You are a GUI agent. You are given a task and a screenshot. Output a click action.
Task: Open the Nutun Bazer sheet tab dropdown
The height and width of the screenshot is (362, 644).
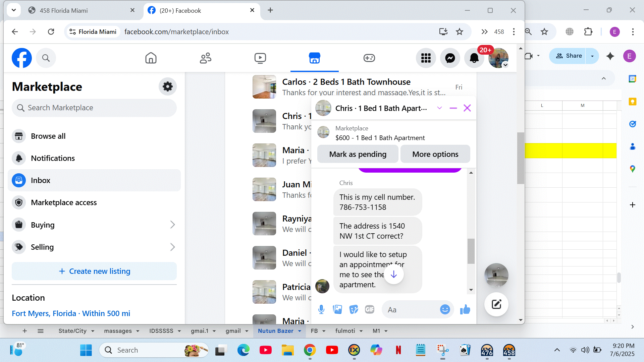[x=300, y=331]
